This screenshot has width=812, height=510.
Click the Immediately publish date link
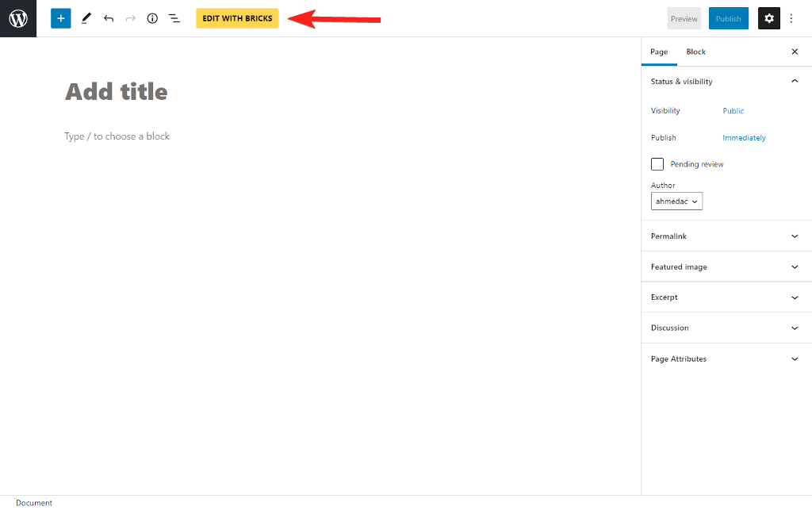point(744,138)
